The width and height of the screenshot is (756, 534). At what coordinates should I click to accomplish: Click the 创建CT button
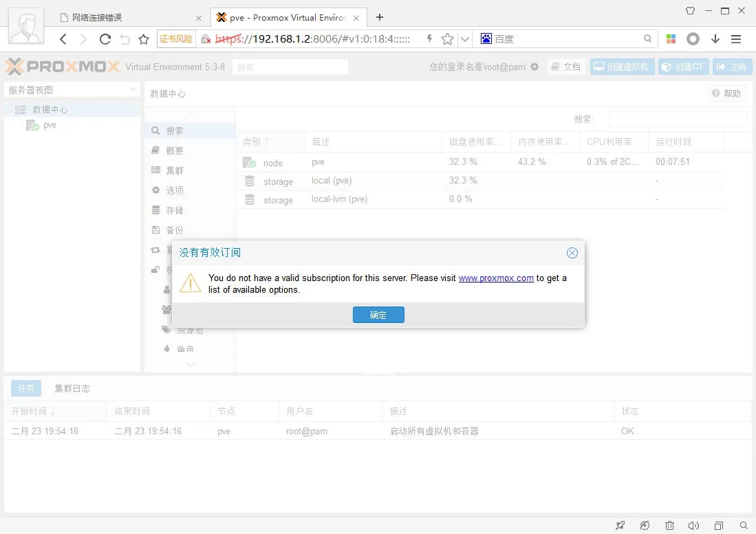point(684,67)
